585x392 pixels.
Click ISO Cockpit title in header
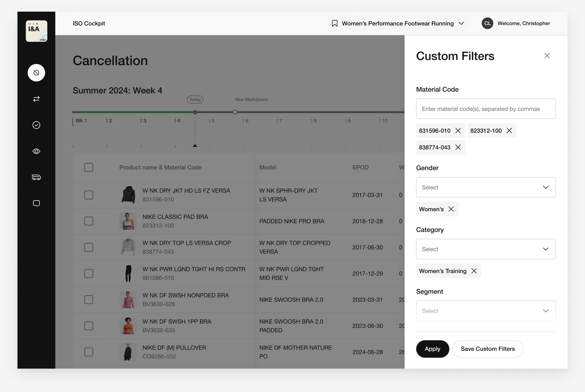tap(89, 23)
